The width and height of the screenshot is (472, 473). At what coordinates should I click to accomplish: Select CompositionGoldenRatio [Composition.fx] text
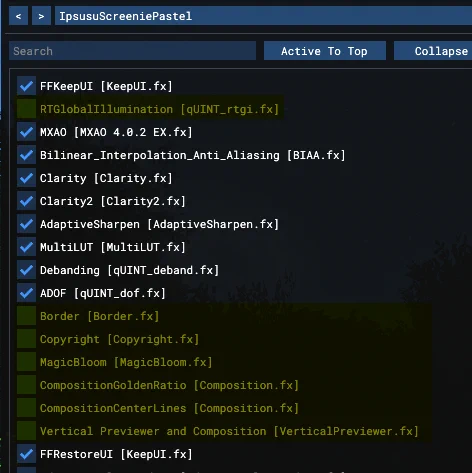click(169, 385)
